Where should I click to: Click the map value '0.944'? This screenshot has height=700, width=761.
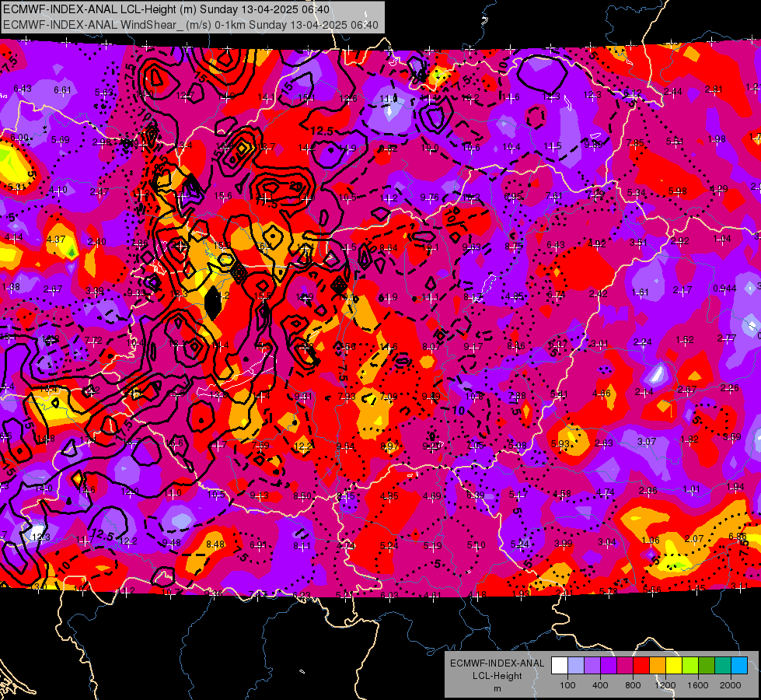[x=724, y=289]
